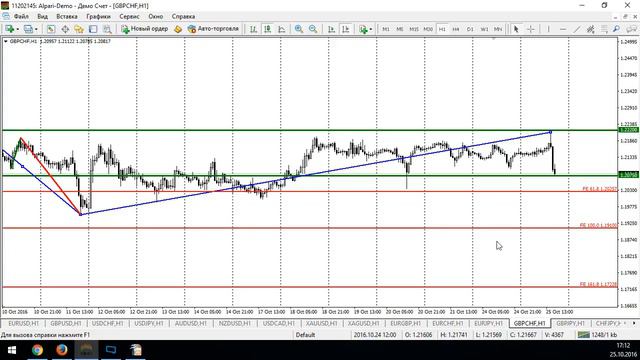Select the M1 timeframe

(386, 29)
